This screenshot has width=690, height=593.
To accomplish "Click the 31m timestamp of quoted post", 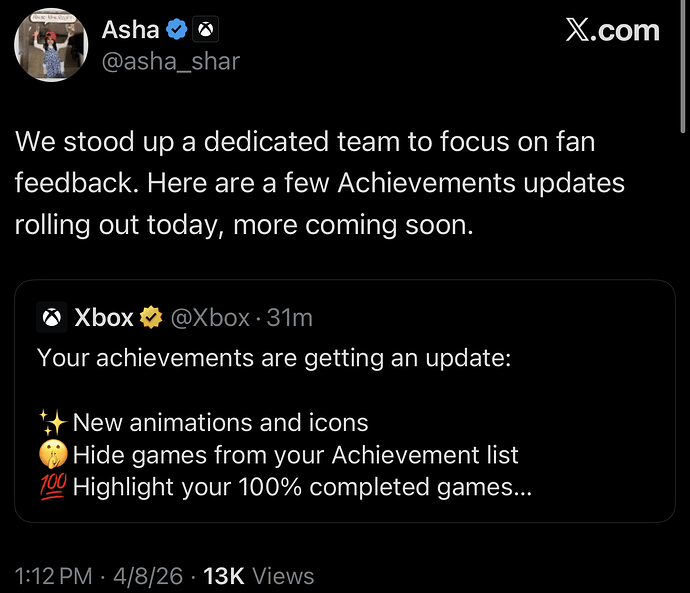I will [290, 318].
